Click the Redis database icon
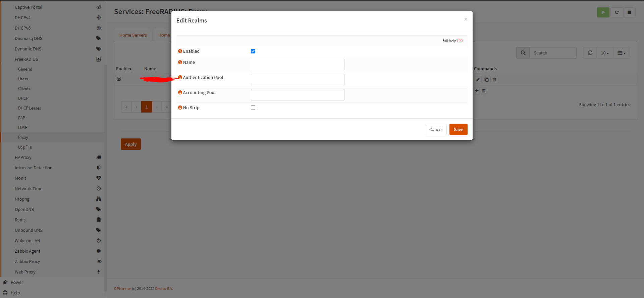Screen dimensions: 644x298 click(99, 220)
